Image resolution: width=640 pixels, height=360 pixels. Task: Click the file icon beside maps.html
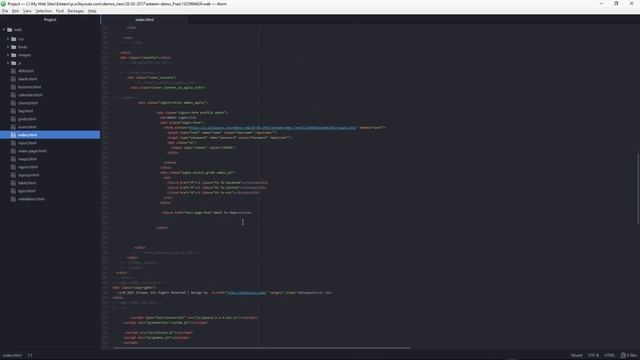click(x=13, y=159)
